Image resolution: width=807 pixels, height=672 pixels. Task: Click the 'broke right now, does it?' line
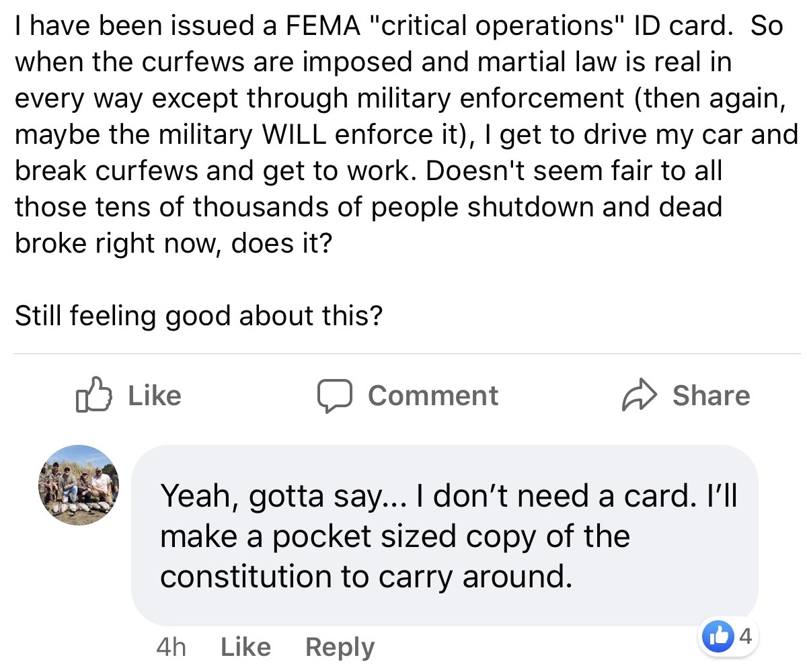173,243
